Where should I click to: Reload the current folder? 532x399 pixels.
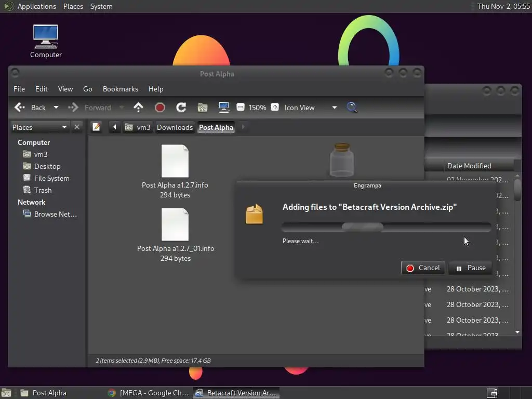click(181, 108)
